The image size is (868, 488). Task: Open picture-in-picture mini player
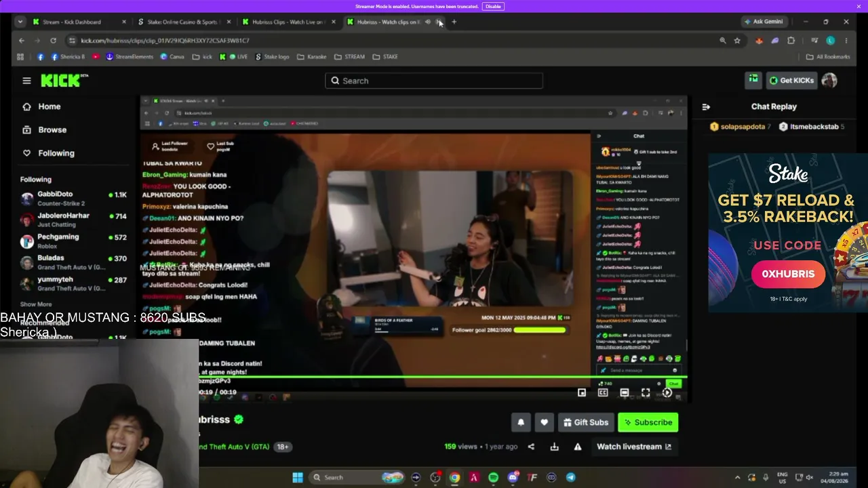click(582, 392)
